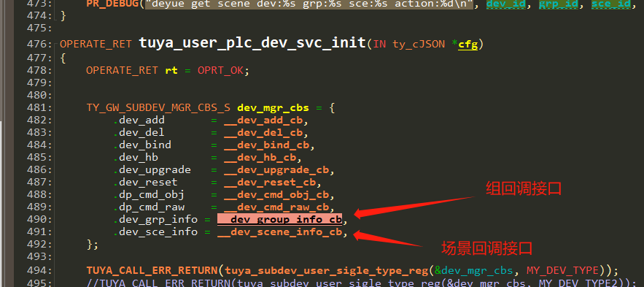Click the PR_DEBUG call on line 473
The image size is (644, 287).
[x=113, y=4]
